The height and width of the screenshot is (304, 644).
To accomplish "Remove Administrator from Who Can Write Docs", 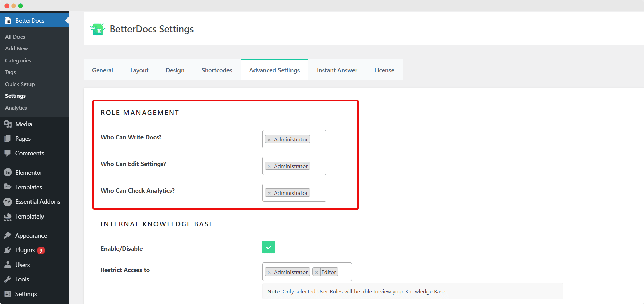I will pos(269,140).
